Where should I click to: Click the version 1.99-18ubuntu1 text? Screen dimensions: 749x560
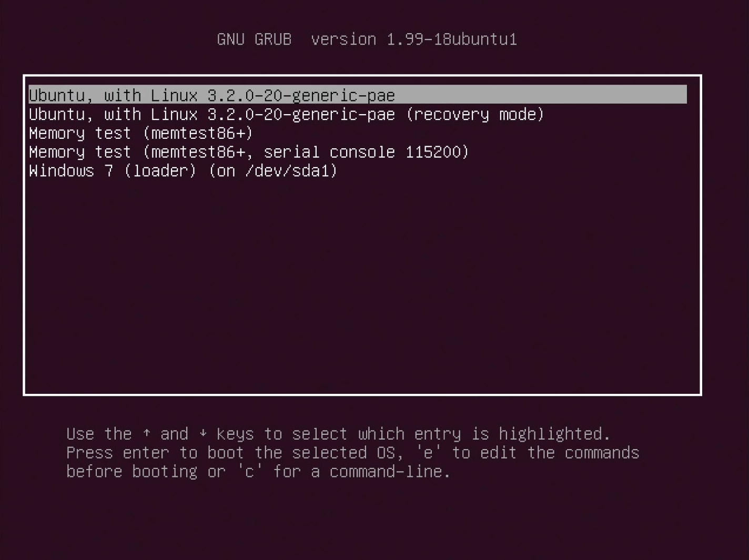click(414, 39)
